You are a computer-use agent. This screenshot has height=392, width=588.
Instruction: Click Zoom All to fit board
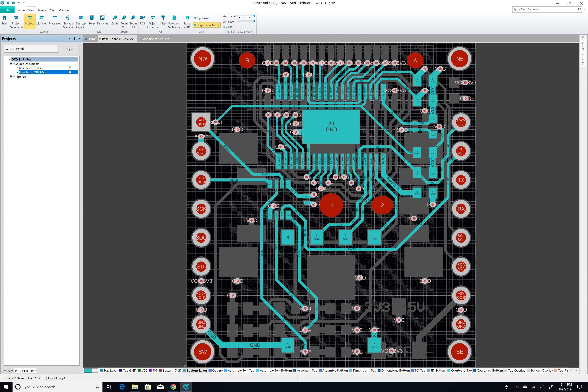tap(133, 22)
